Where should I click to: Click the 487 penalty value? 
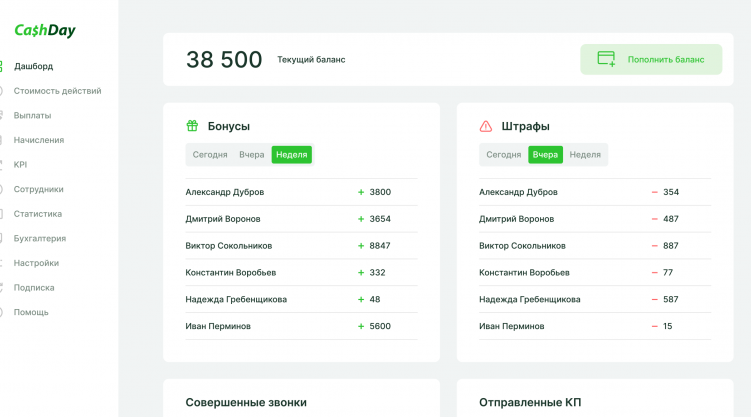(671, 219)
